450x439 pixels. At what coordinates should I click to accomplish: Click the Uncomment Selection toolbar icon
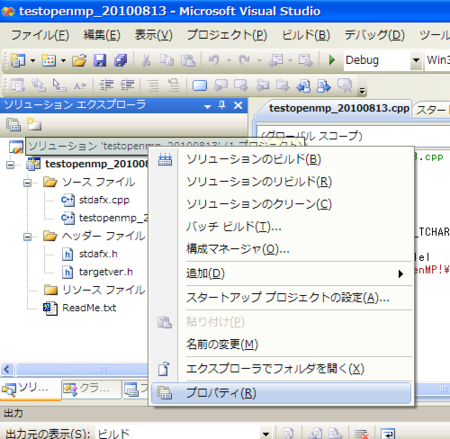pos(174,85)
